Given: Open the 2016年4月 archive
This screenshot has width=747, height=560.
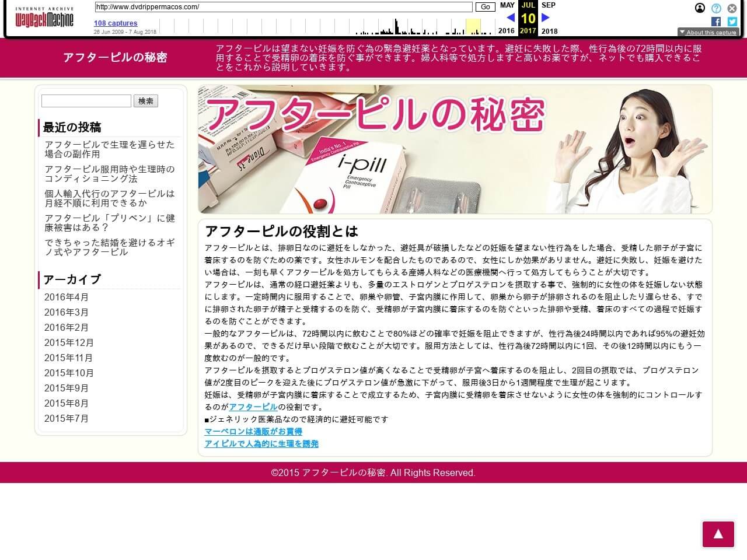Looking at the screenshot, I should point(67,297).
